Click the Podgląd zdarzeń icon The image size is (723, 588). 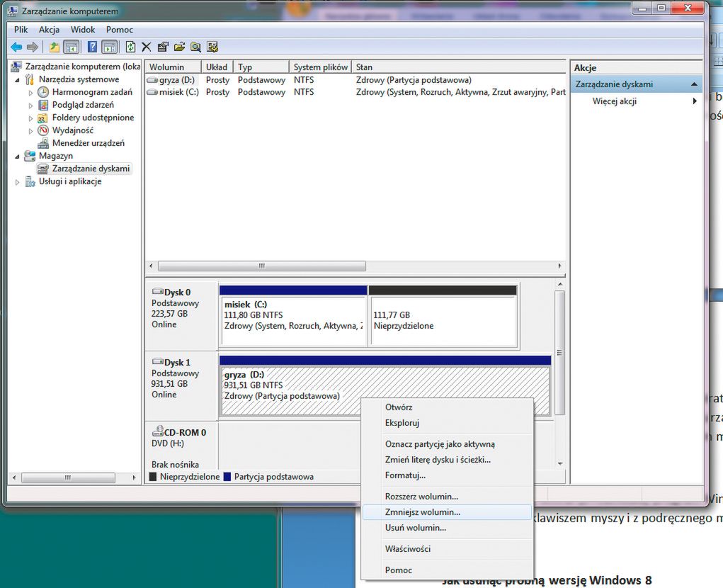point(43,105)
